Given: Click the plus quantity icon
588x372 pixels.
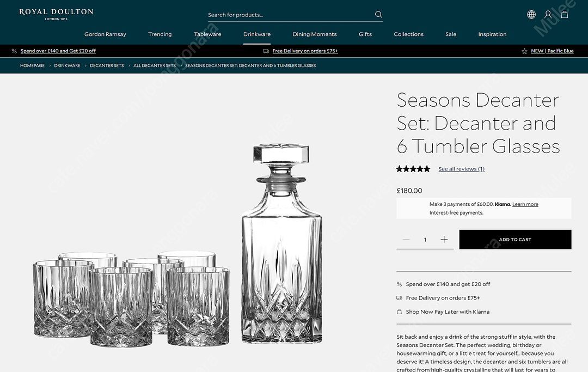Looking at the screenshot, I should coord(444,239).
